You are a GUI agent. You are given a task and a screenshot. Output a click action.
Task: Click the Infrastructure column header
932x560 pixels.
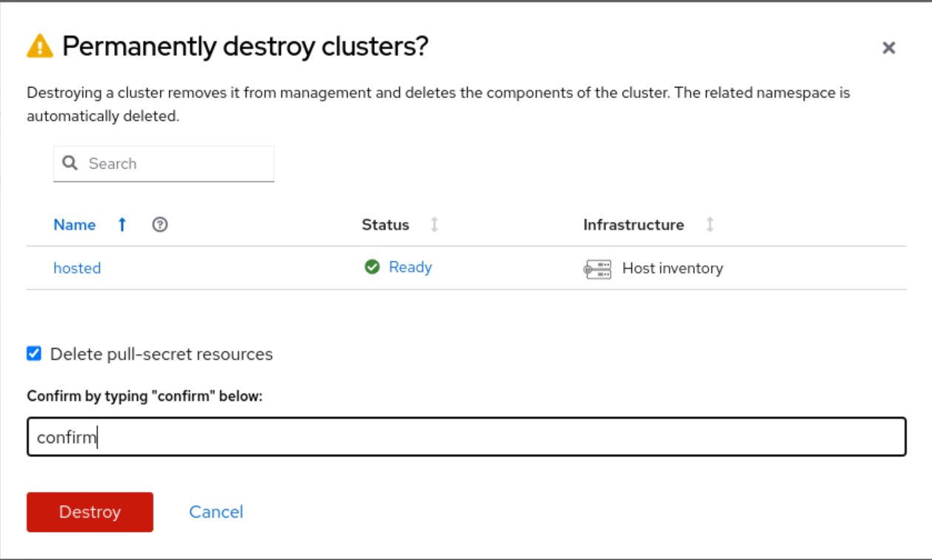pyautogui.click(x=633, y=224)
